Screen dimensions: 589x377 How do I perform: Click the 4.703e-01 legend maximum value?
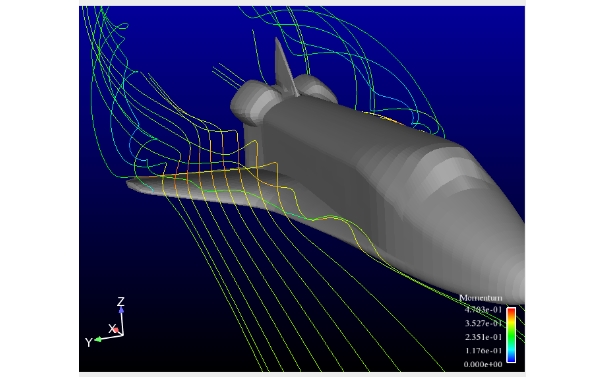click(483, 310)
